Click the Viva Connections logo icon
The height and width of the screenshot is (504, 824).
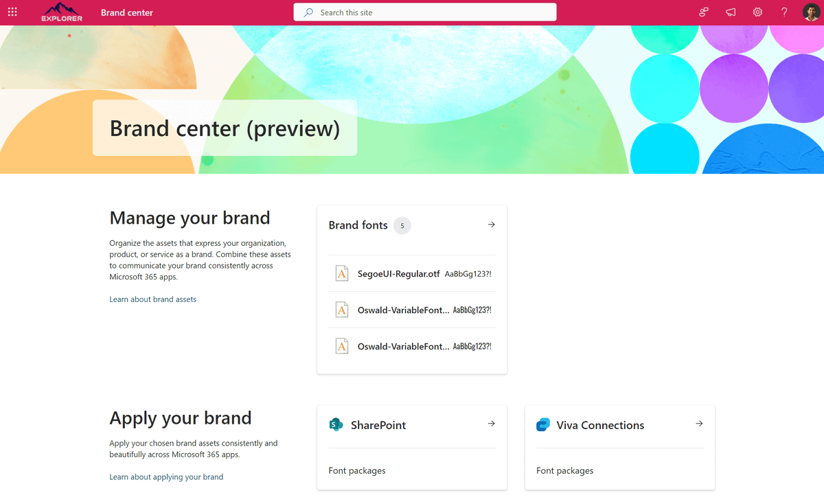[x=543, y=424]
